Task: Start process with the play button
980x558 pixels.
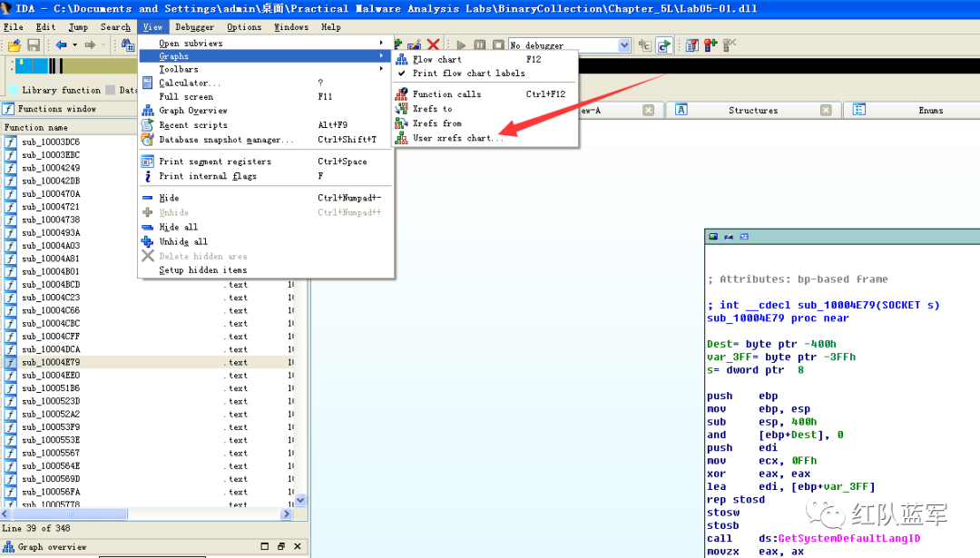Action: (x=461, y=45)
